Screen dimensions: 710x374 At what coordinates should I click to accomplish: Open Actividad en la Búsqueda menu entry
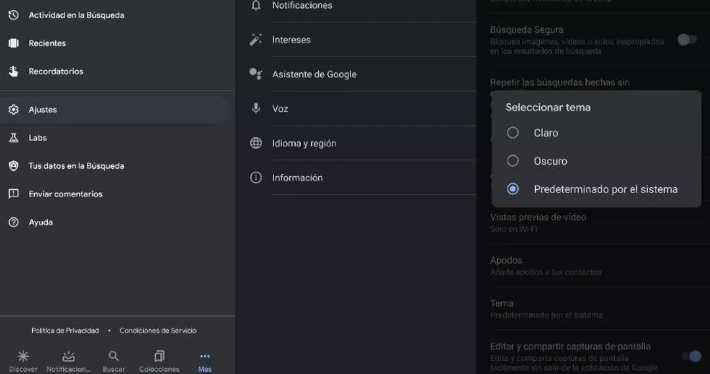click(117, 15)
